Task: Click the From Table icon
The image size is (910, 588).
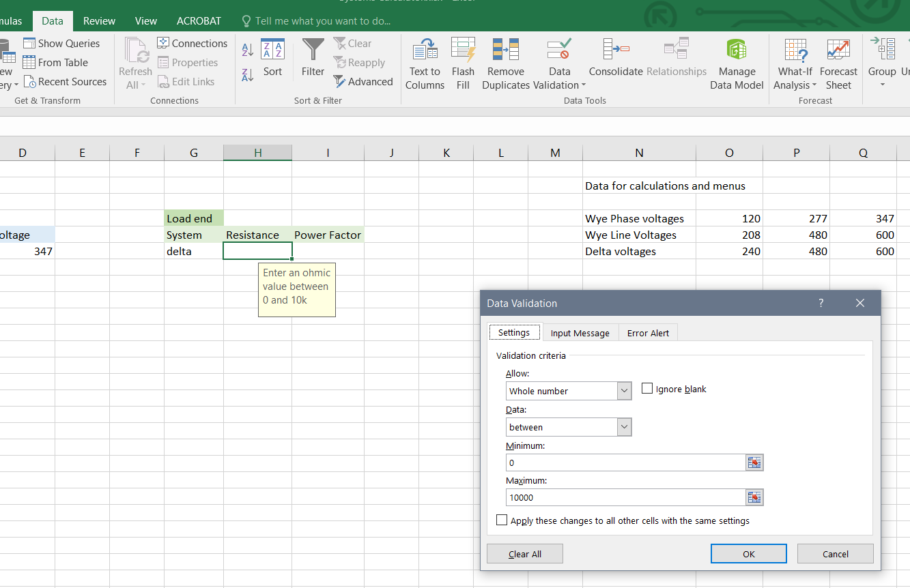Action: coord(29,62)
